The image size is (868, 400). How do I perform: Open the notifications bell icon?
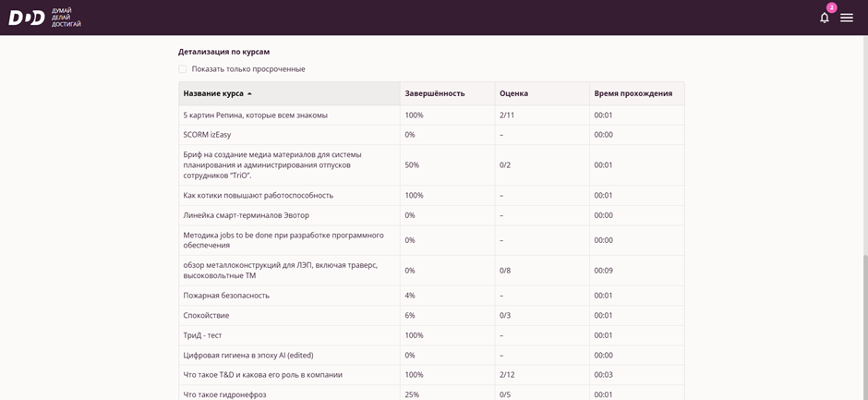pos(825,18)
